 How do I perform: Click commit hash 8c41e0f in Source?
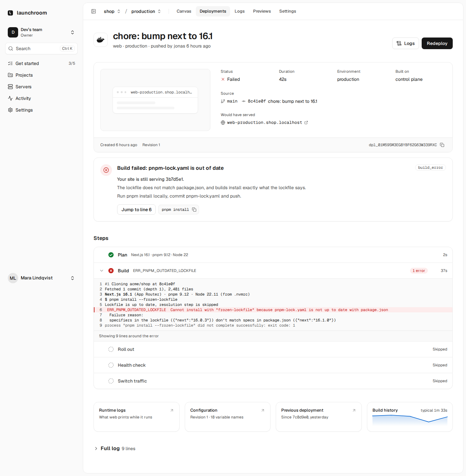257,101
